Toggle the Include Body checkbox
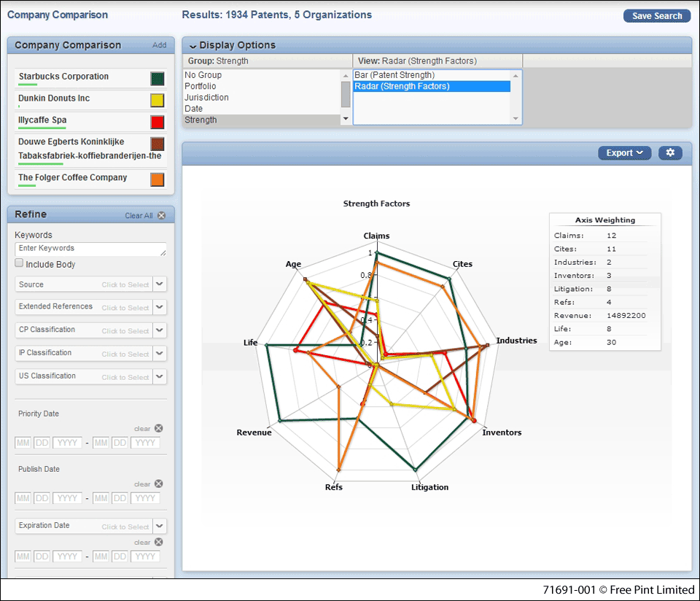Screen dimensions: 700x601 (20, 264)
